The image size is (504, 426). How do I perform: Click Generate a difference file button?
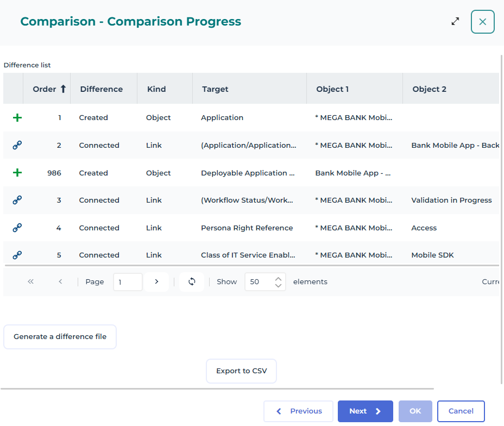(60, 336)
